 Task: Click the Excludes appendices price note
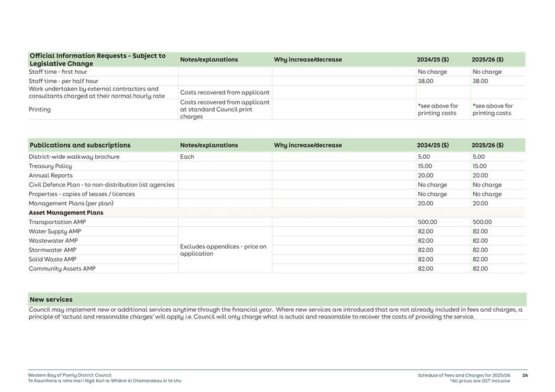pyautogui.click(x=225, y=250)
